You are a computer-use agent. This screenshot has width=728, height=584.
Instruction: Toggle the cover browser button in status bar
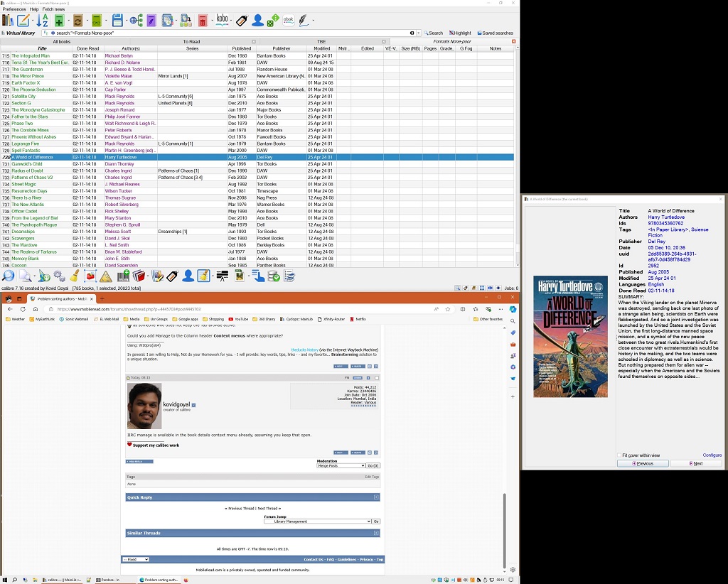click(490, 288)
